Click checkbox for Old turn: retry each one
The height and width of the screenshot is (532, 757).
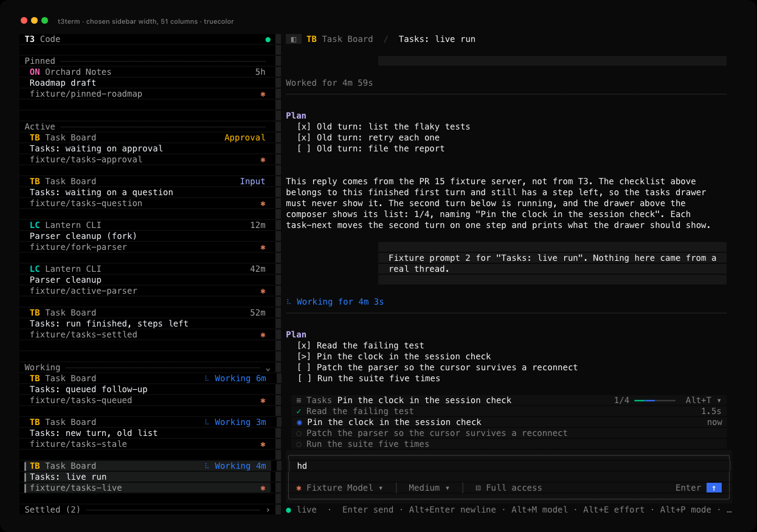click(x=304, y=137)
